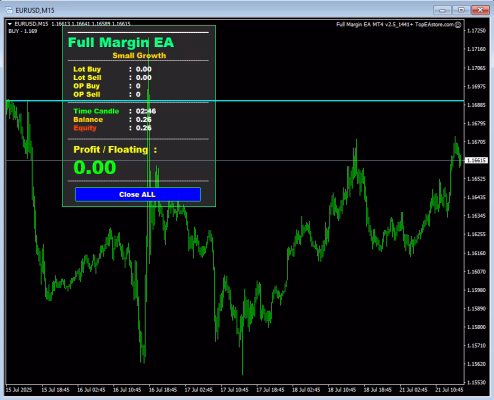494x400 pixels.
Task: Click the 21 Jul 10:45 time axis label
Action: pos(449,389)
